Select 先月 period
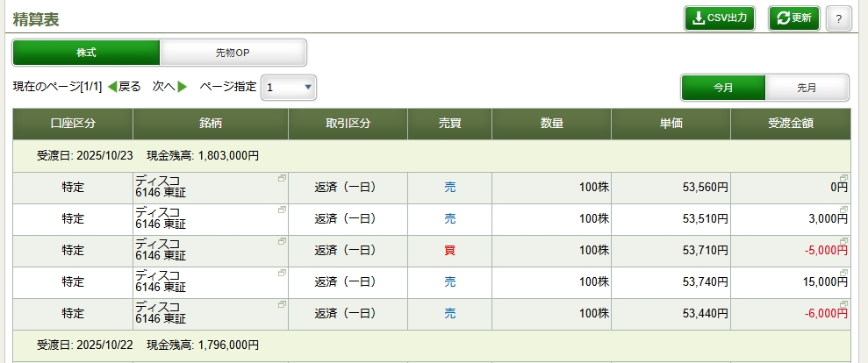The image size is (868, 363). coord(807,89)
